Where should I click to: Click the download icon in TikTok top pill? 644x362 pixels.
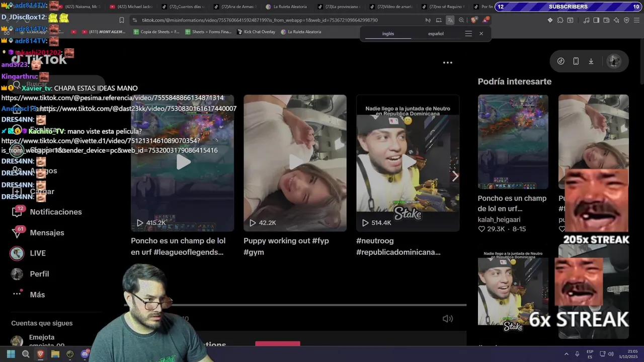point(591,61)
